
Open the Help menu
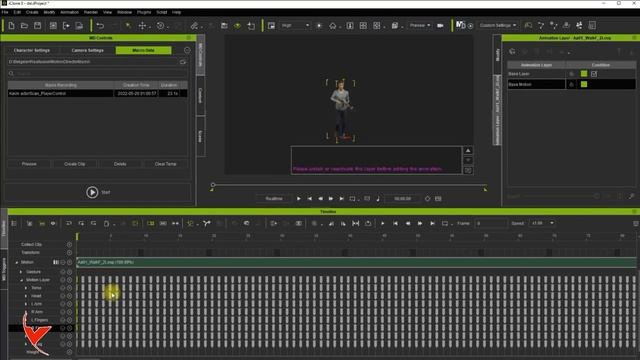click(x=176, y=12)
